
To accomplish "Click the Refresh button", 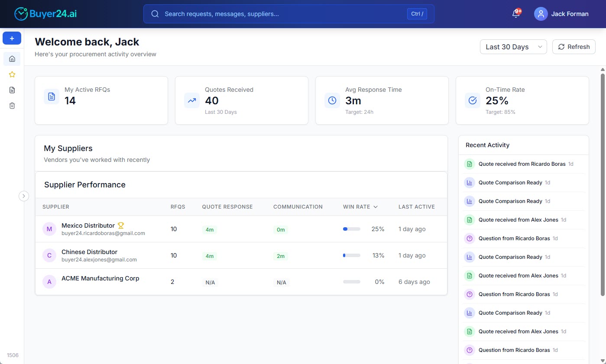I will pyautogui.click(x=574, y=46).
